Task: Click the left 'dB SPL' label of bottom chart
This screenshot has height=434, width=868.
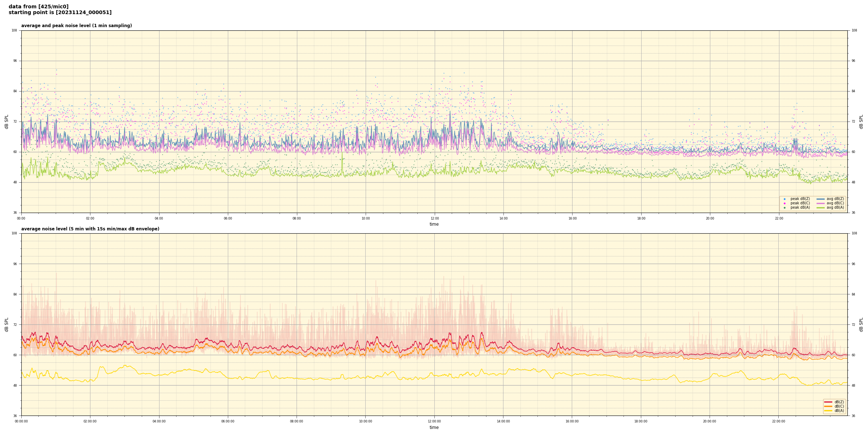Action: click(x=7, y=324)
